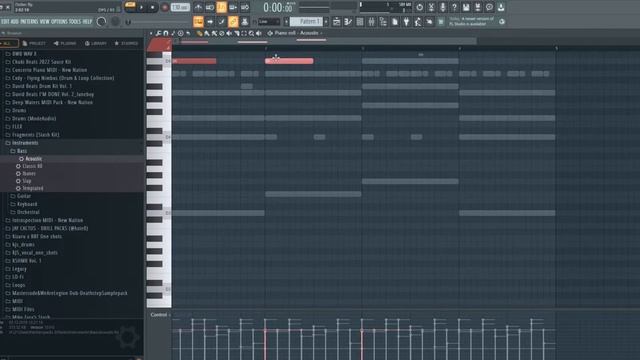Open the Mixer view icon

[371, 22]
